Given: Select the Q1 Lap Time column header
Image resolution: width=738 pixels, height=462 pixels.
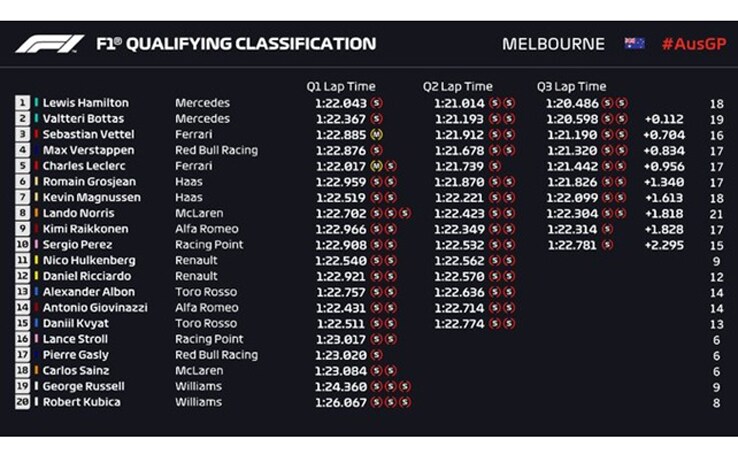Looking at the screenshot, I should tap(341, 87).
